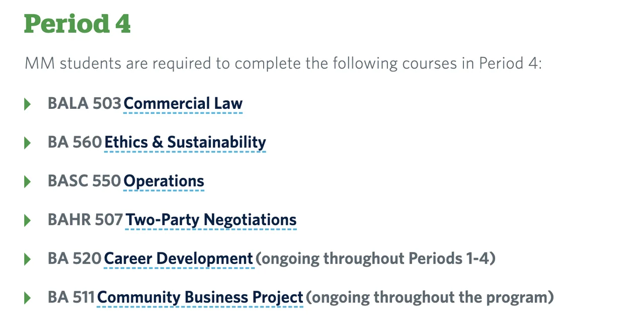Image resolution: width=644 pixels, height=326 pixels.
Task: Click the BAHR 507 course code
Action: pyautogui.click(x=86, y=220)
